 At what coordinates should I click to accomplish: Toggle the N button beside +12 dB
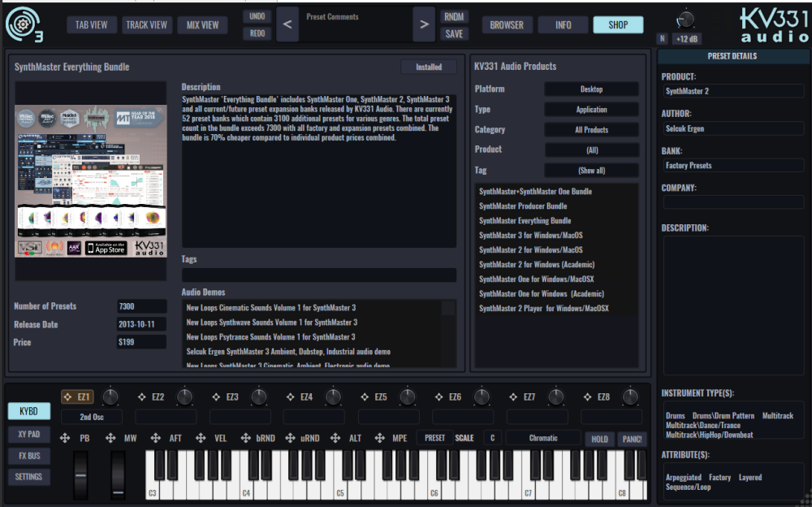click(x=663, y=39)
